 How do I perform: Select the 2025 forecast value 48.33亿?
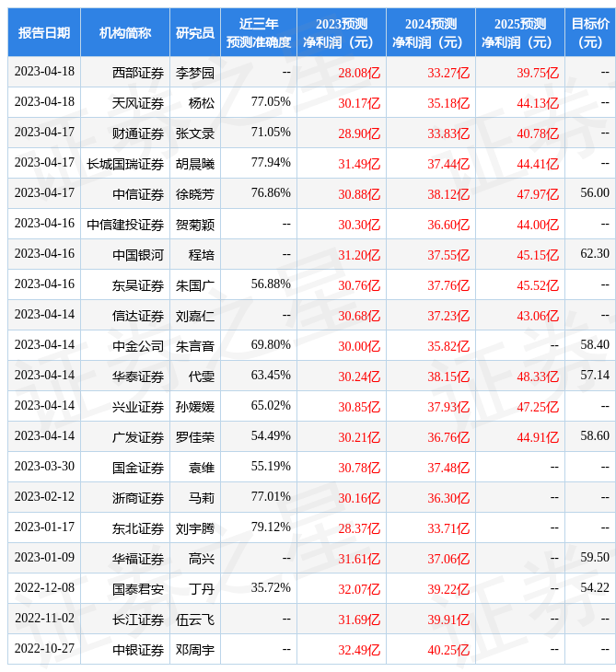pos(538,377)
